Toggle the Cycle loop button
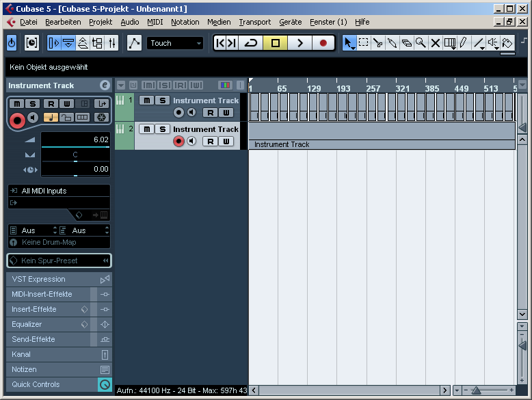The height and width of the screenshot is (400, 532). (x=251, y=43)
